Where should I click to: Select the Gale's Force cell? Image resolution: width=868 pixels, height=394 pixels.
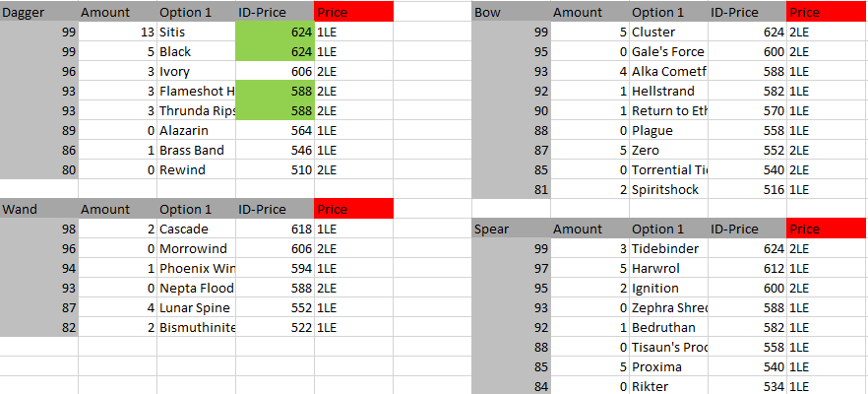(x=668, y=51)
